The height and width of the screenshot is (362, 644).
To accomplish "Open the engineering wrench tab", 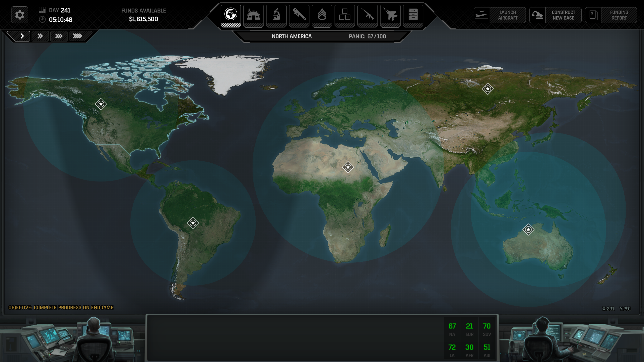I will coord(299,16).
